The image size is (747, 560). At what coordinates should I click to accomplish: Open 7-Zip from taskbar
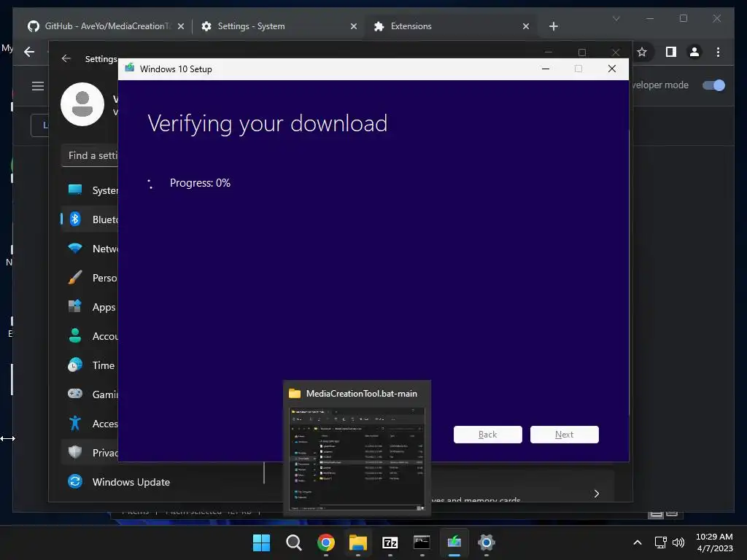tap(390, 542)
